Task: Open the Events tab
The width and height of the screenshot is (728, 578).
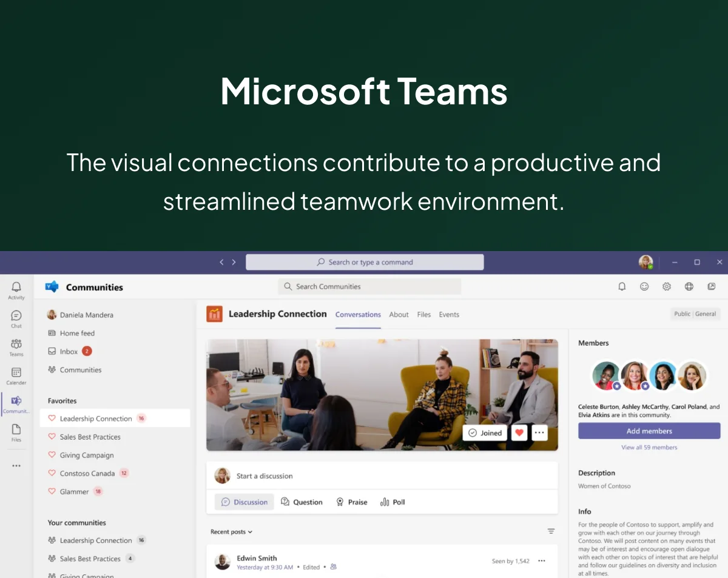Action: 449,314
